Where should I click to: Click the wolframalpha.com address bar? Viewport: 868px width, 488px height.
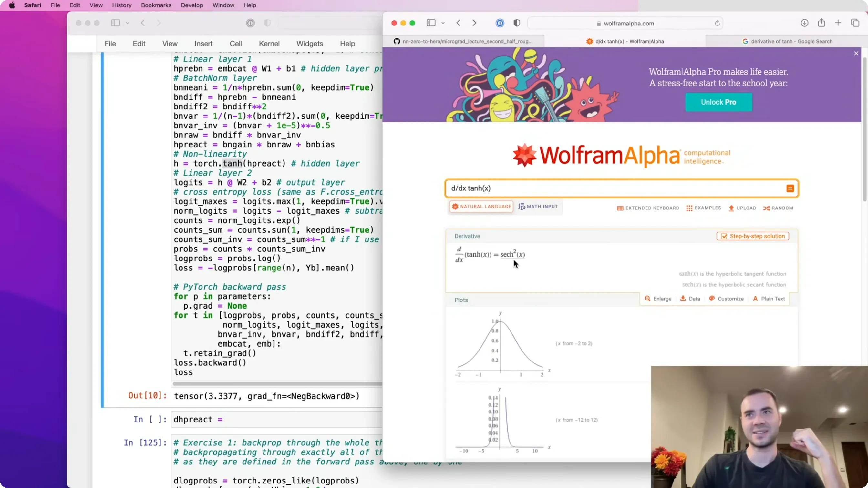point(625,23)
